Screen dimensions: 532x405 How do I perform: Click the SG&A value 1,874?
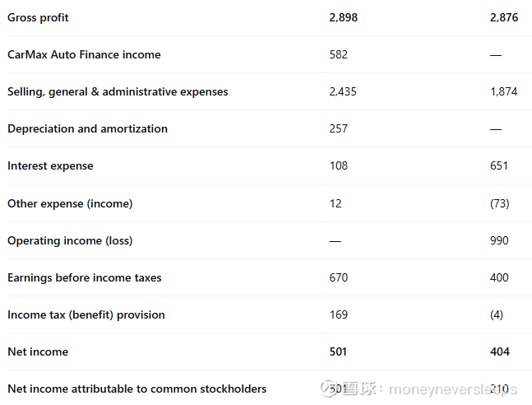503,91
